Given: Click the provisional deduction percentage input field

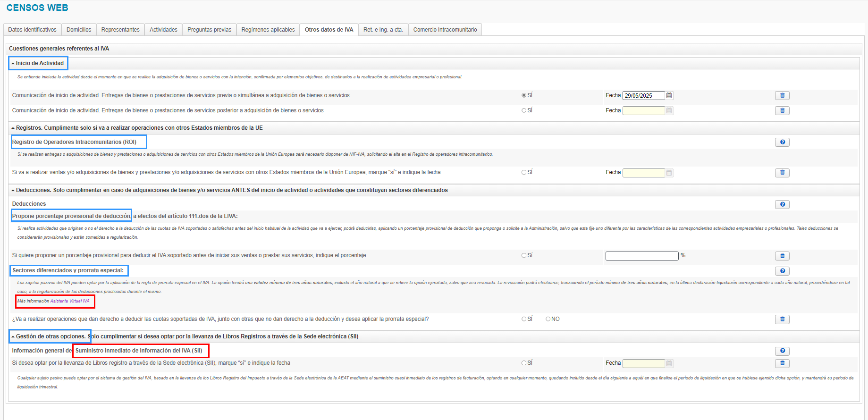Looking at the screenshot, I should point(641,256).
